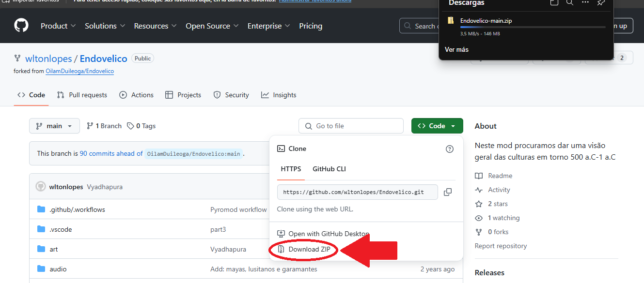This screenshot has height=283, width=644.
Task: Open the 90 commits ahead link
Action: tap(111, 153)
